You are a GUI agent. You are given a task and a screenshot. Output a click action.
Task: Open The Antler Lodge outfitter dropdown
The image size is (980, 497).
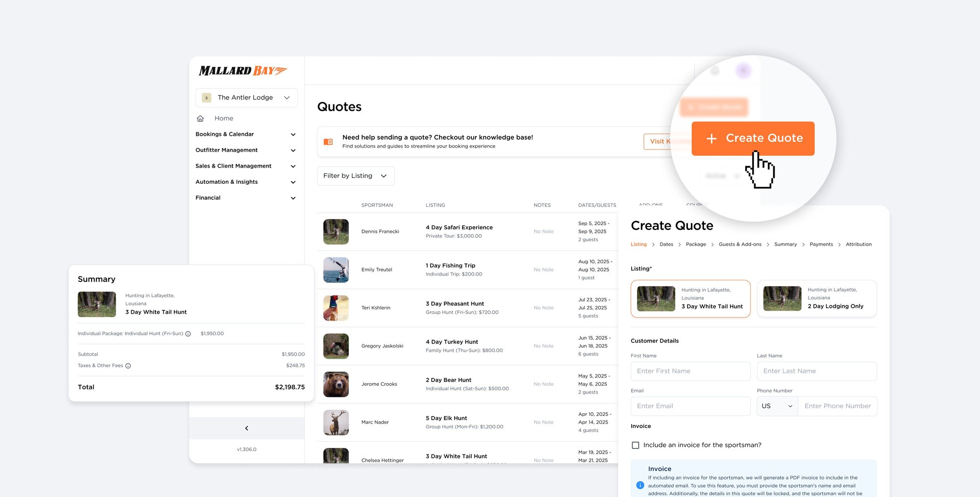(246, 98)
